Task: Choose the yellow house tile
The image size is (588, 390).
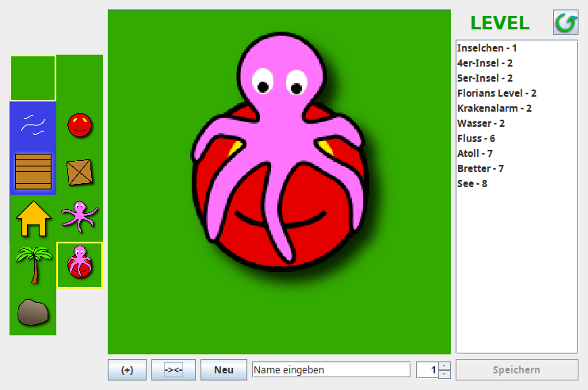Action: point(33,218)
